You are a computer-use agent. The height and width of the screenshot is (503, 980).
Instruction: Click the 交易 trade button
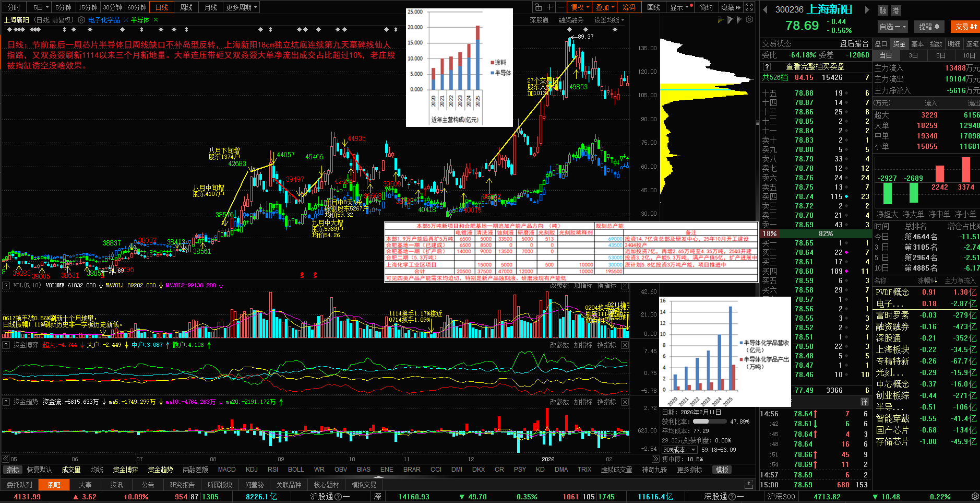pos(965,27)
